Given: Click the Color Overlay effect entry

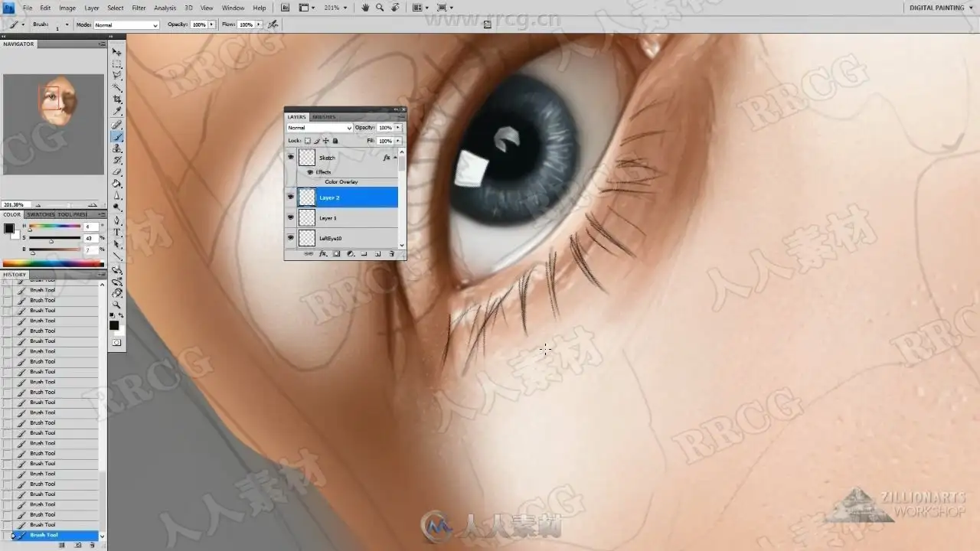Looking at the screenshot, I should pyautogui.click(x=341, y=182).
